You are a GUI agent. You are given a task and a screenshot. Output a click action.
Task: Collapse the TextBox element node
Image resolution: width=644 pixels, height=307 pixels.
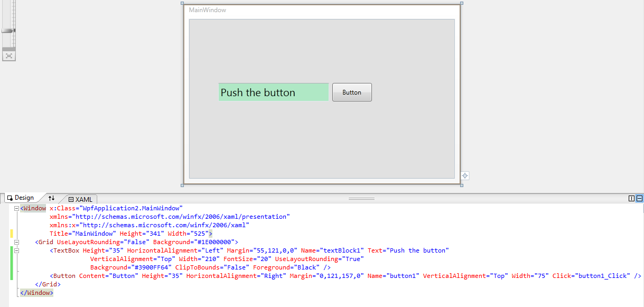[17, 250]
